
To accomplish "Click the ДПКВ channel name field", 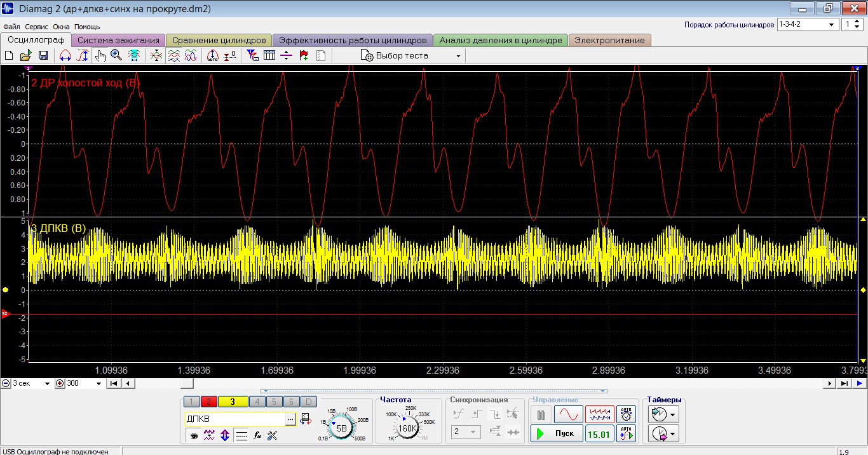I will coord(234,419).
